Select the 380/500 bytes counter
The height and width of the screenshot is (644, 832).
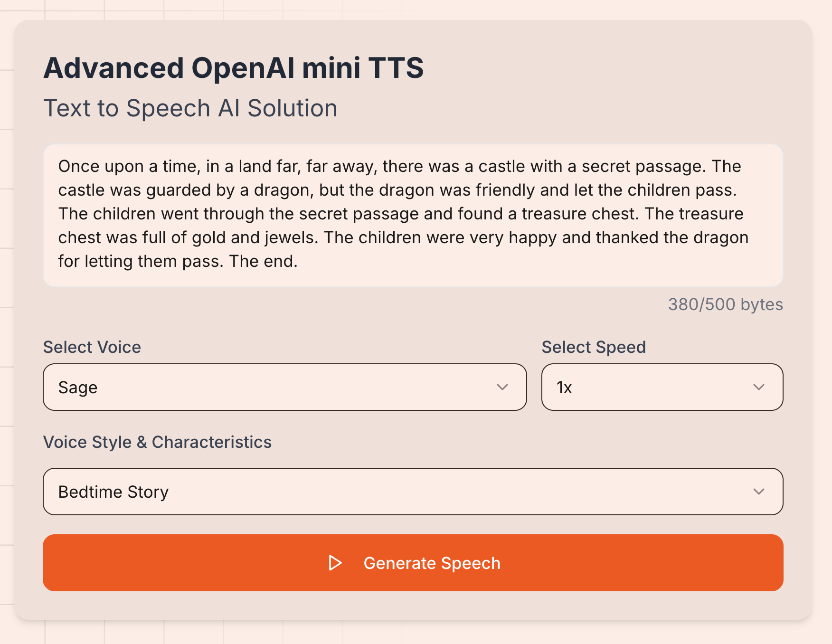725,304
